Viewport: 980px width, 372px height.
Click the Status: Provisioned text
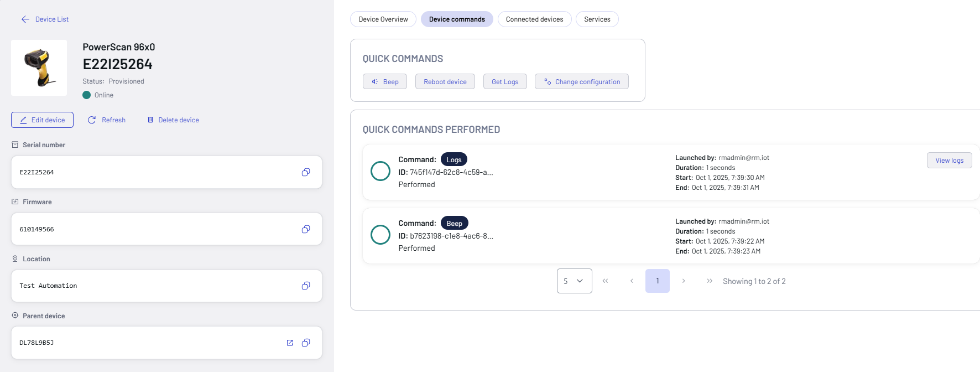point(113,81)
